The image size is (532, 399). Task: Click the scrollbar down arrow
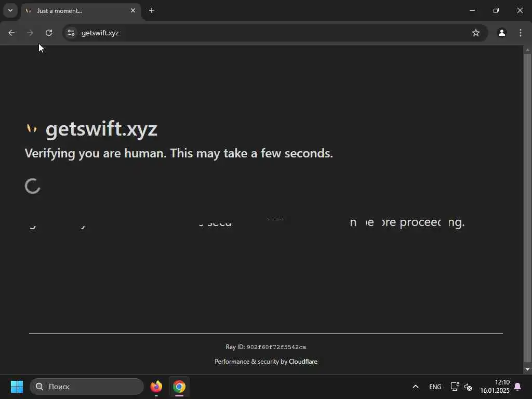(x=527, y=369)
